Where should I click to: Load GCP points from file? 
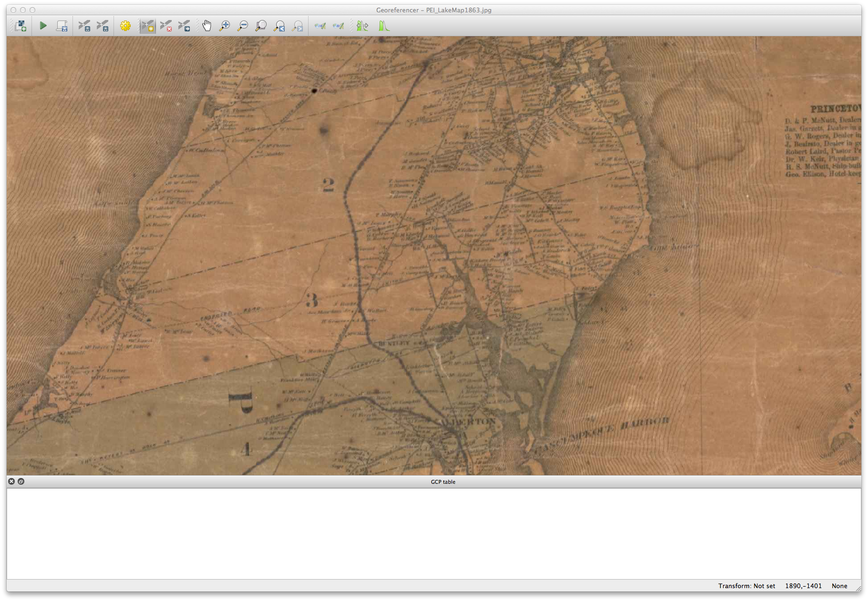(x=84, y=26)
